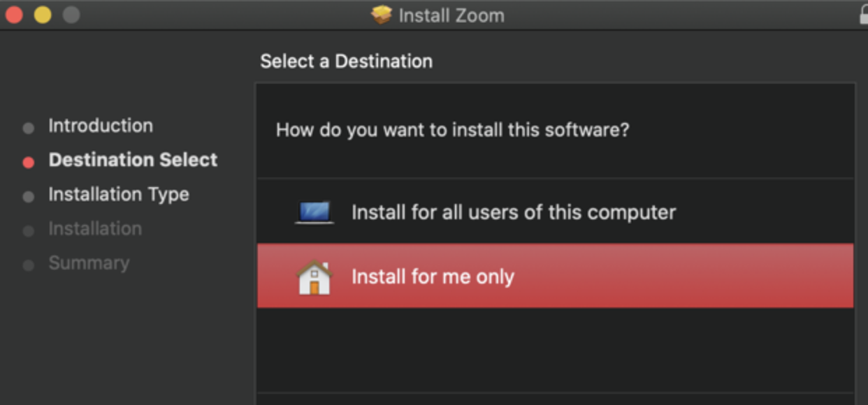Click the "Select a Destination" heading
Image resolution: width=868 pixels, height=405 pixels.
point(346,61)
